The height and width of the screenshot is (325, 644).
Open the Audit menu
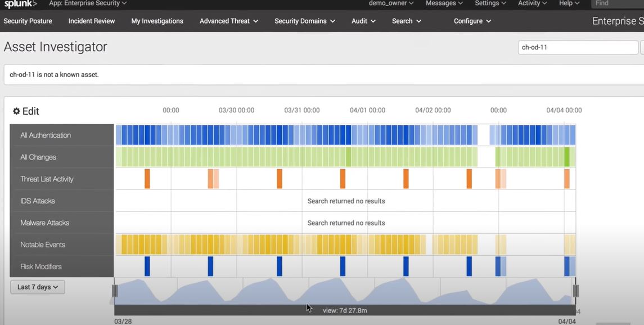coord(363,21)
